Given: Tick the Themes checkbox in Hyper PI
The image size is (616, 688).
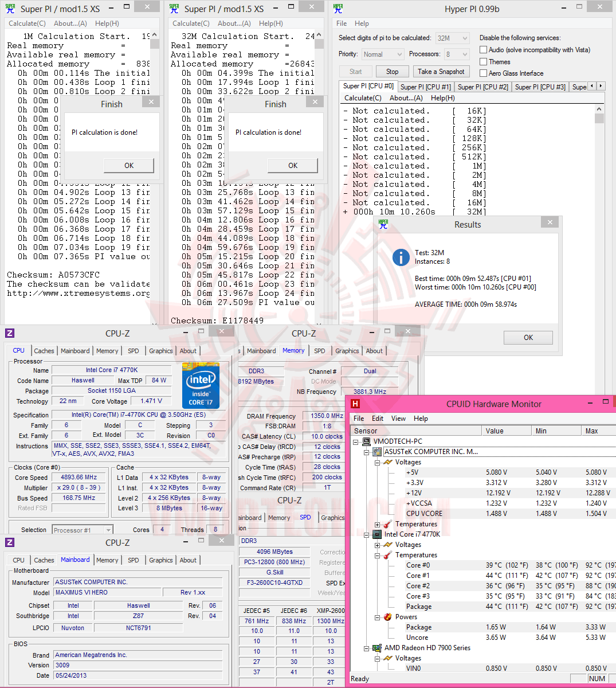Looking at the screenshot, I should (x=484, y=61).
